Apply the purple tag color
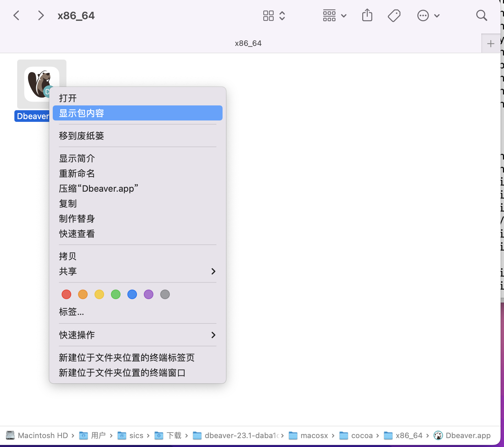 click(149, 294)
